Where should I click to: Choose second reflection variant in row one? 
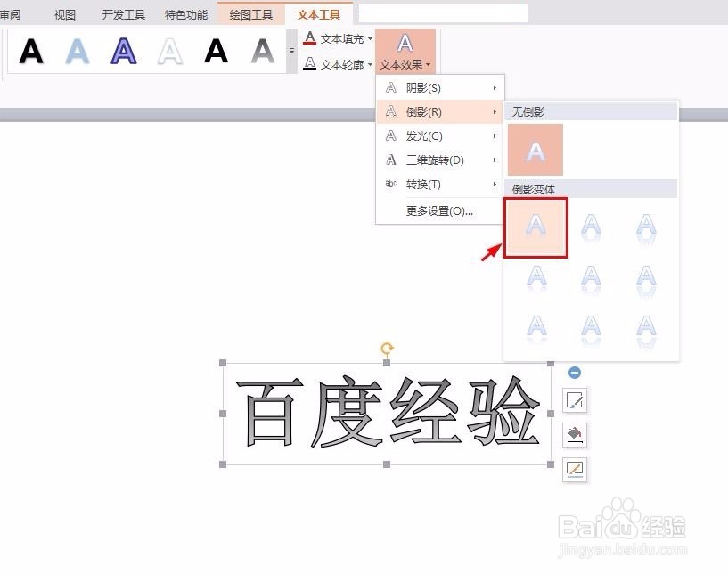591,227
